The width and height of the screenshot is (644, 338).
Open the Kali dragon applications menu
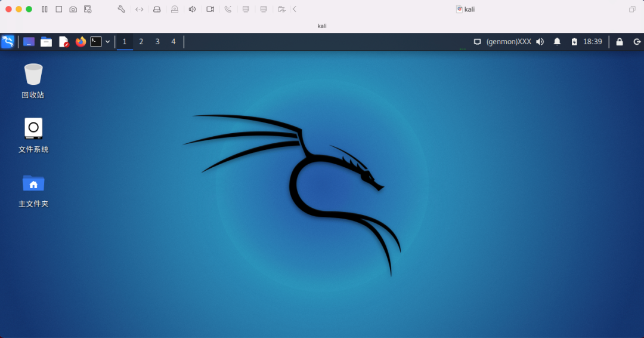[8, 42]
